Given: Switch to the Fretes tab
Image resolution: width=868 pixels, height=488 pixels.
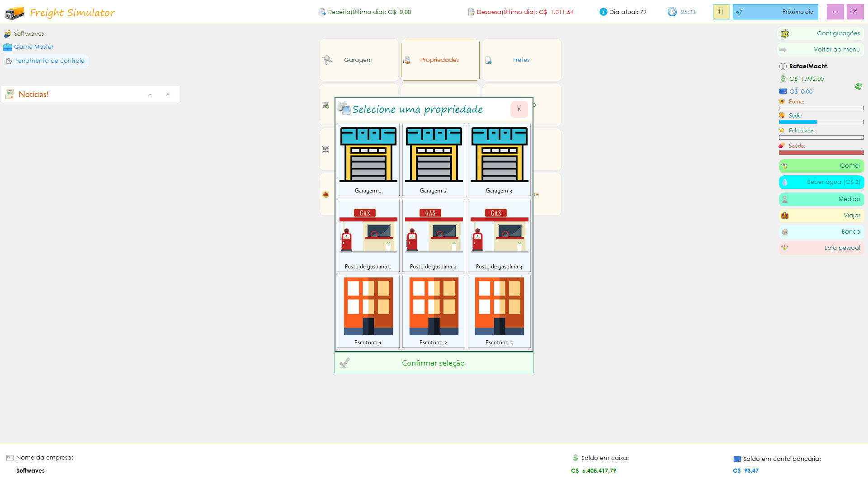Looking at the screenshot, I should pyautogui.click(x=521, y=60).
